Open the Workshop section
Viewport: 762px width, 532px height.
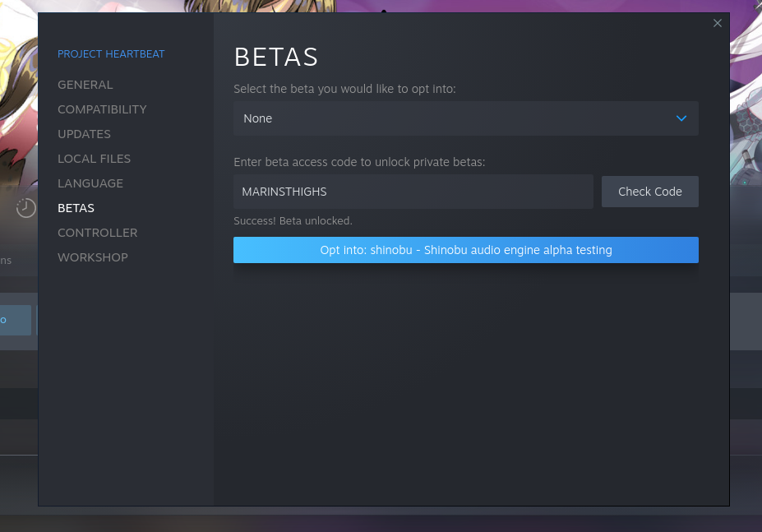pyautogui.click(x=93, y=257)
